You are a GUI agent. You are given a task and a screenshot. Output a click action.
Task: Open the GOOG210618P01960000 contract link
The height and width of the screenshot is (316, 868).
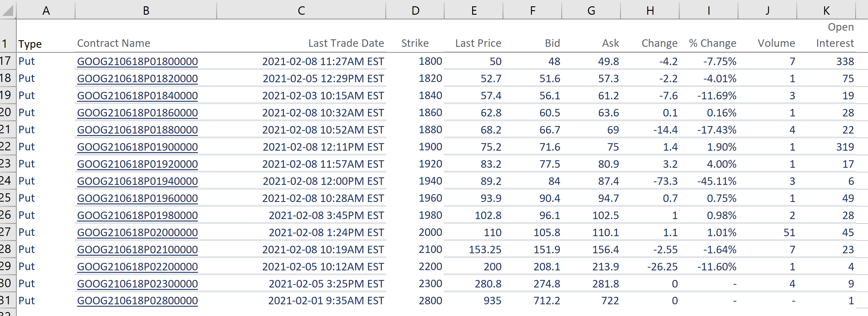pyautogui.click(x=137, y=198)
